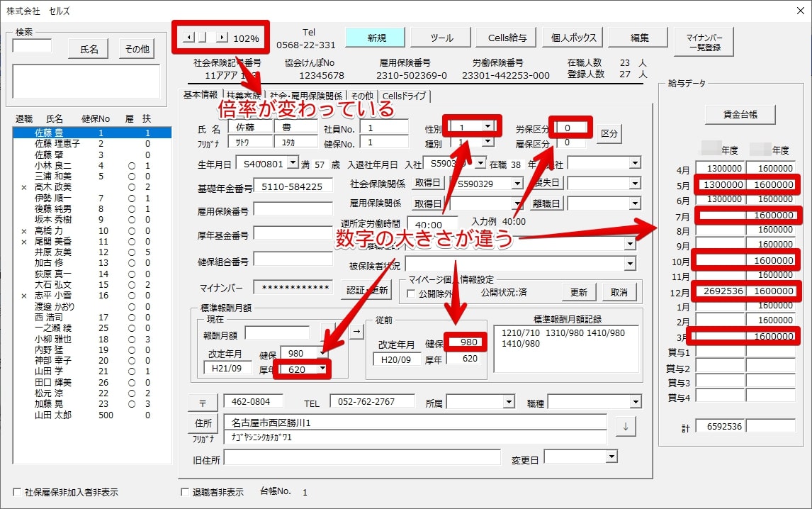Expand the 職種 dropdown
This screenshot has height=509, width=812.
click(x=636, y=402)
